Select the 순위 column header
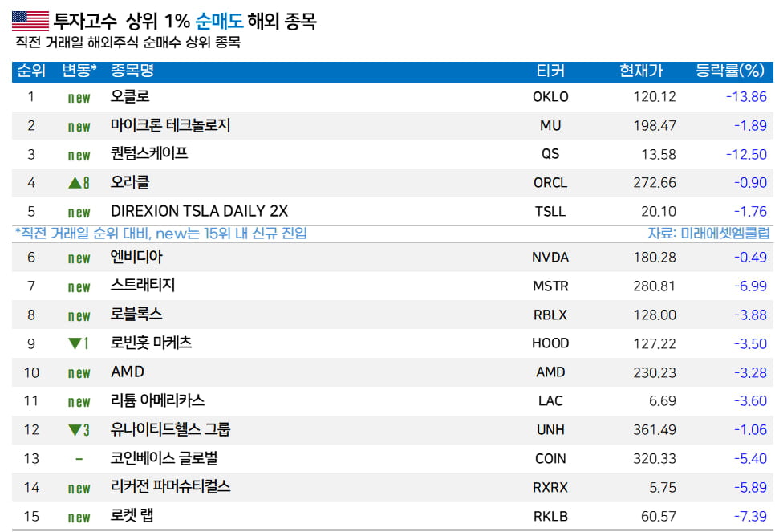Viewport: 775px width, 532px height. pyautogui.click(x=31, y=71)
